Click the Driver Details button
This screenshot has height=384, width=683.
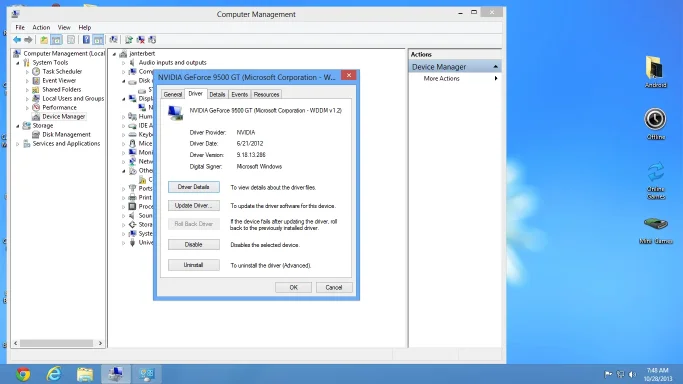194,187
